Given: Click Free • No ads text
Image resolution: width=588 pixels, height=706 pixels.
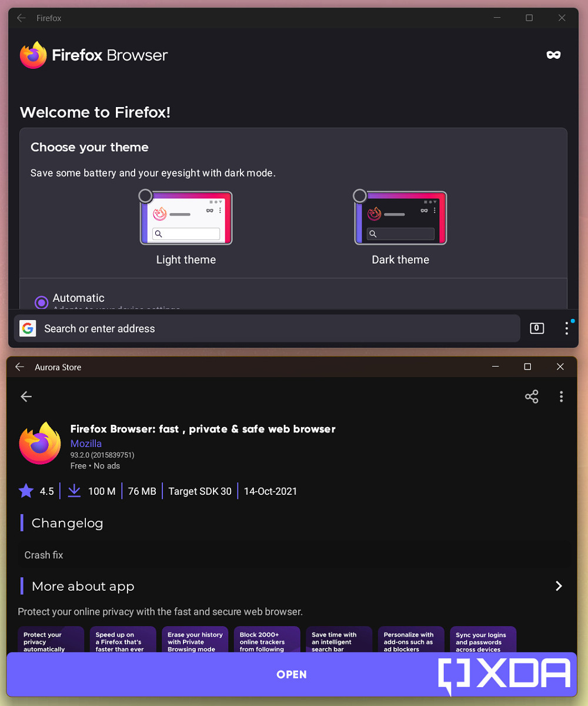Looking at the screenshot, I should click(x=95, y=466).
